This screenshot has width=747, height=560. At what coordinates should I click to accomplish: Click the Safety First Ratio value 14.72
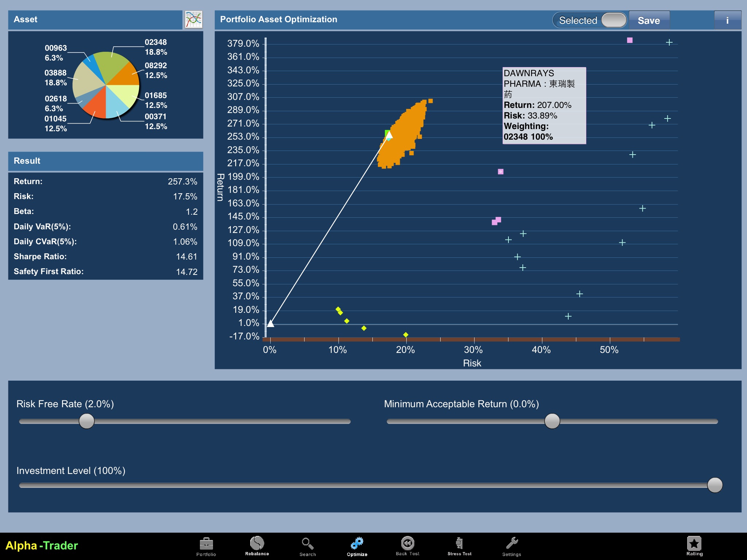click(186, 272)
